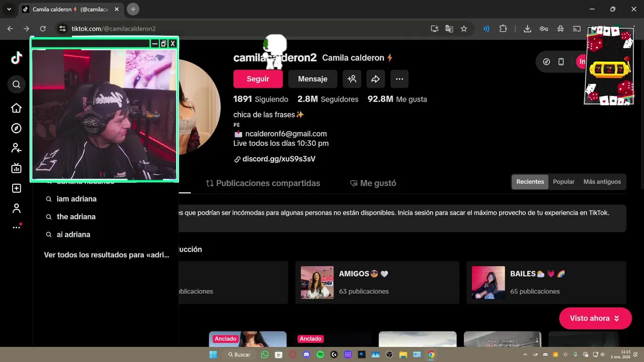Open Chrome downloads icon
Screen dimensions: 644x362
527,29
